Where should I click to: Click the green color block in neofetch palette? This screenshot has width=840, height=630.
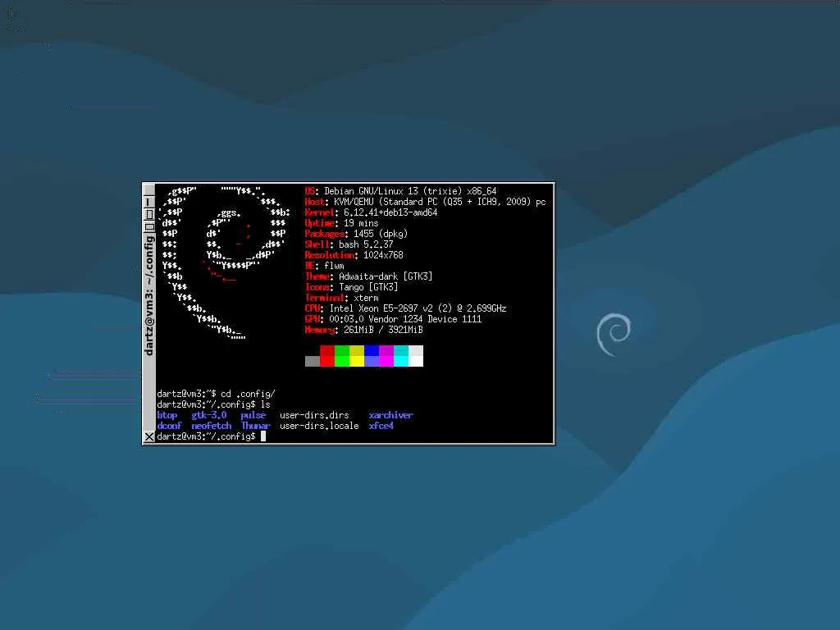[x=342, y=356]
